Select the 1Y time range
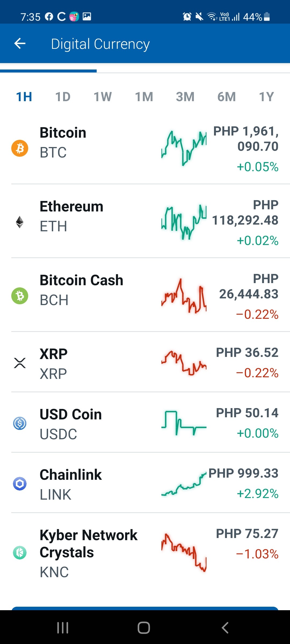 [x=266, y=97]
